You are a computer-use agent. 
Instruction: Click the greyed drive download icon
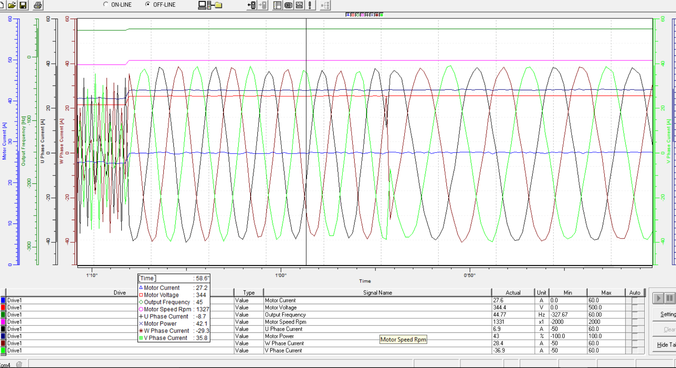pyautogui.click(x=263, y=5)
